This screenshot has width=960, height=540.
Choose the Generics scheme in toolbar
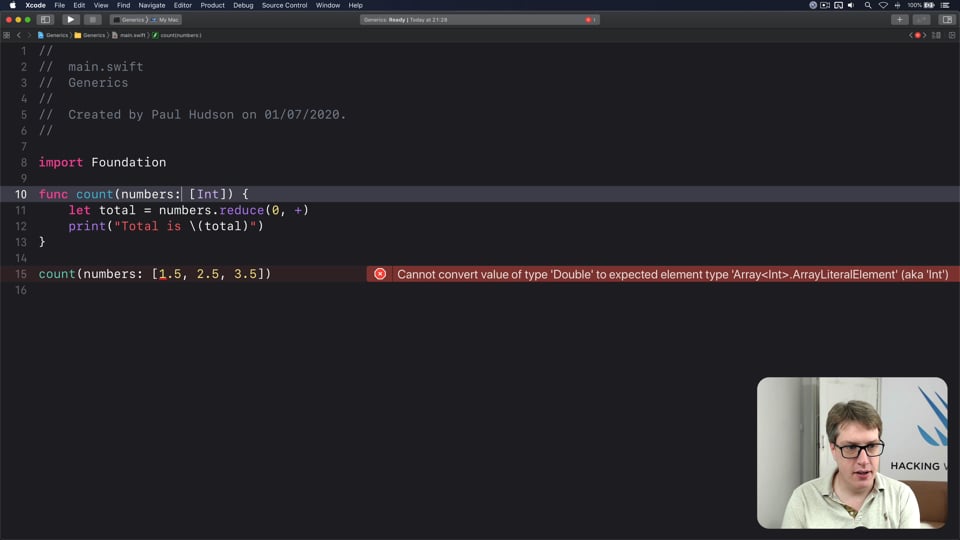coord(129,20)
